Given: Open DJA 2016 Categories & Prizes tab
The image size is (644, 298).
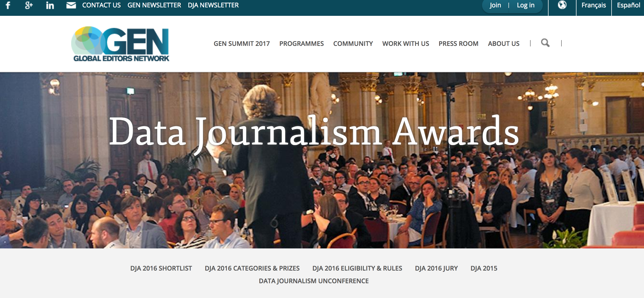Looking at the screenshot, I should click(x=252, y=268).
